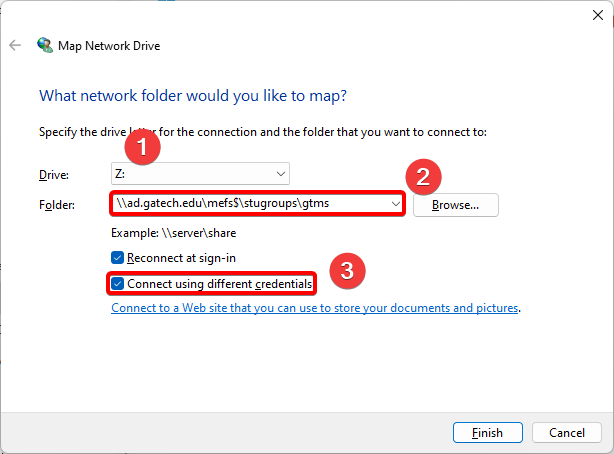Click the red step 3 badge
The height and width of the screenshot is (454, 614).
point(346,269)
